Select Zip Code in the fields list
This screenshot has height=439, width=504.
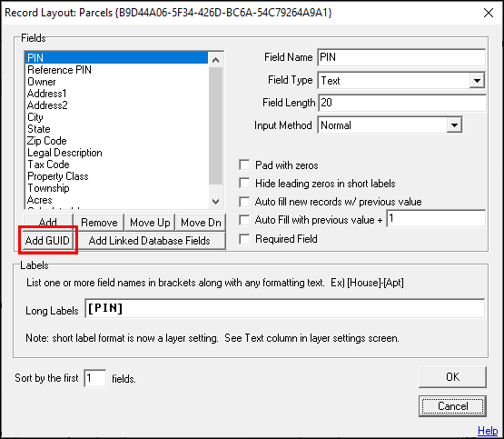(116, 141)
